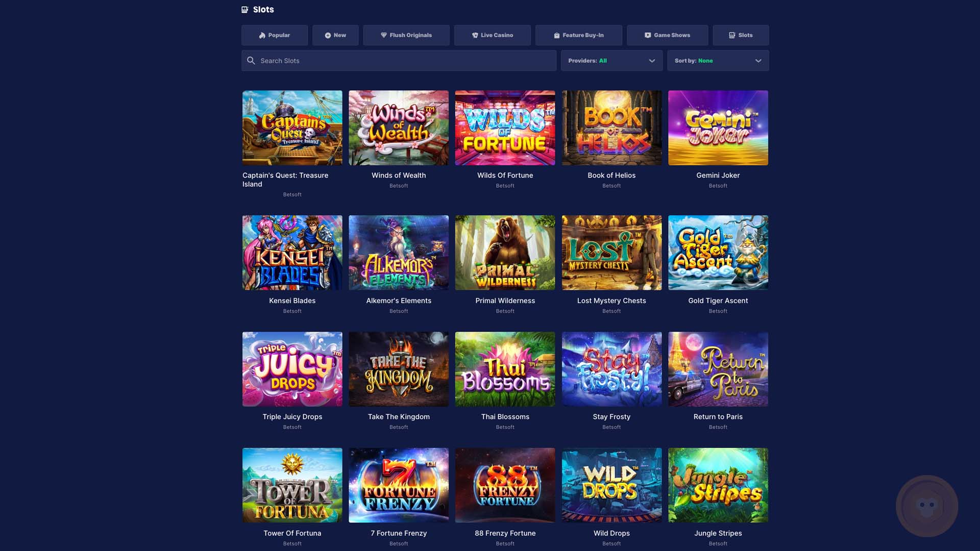
Task: Click the Live Casino tab icon
Action: tap(475, 35)
